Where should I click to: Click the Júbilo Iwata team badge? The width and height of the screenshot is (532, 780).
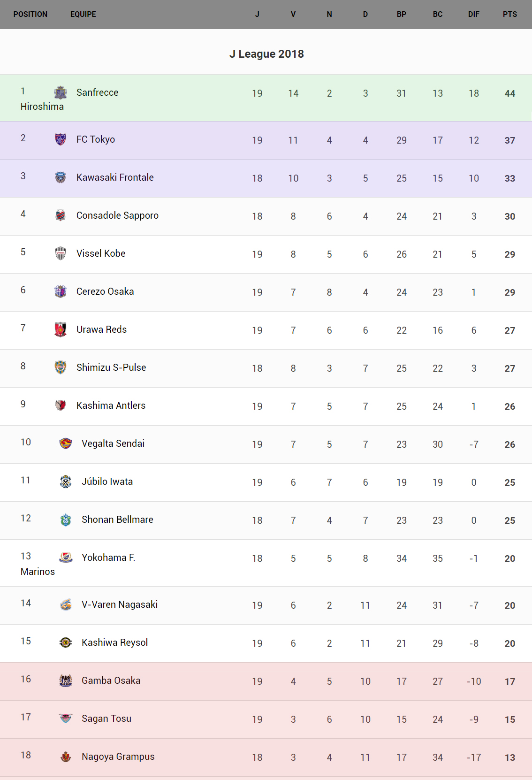(66, 482)
